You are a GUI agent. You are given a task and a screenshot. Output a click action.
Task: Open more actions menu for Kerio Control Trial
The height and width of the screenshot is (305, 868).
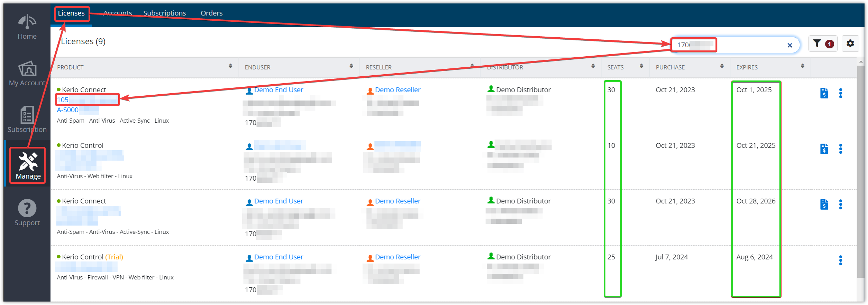pos(841,260)
